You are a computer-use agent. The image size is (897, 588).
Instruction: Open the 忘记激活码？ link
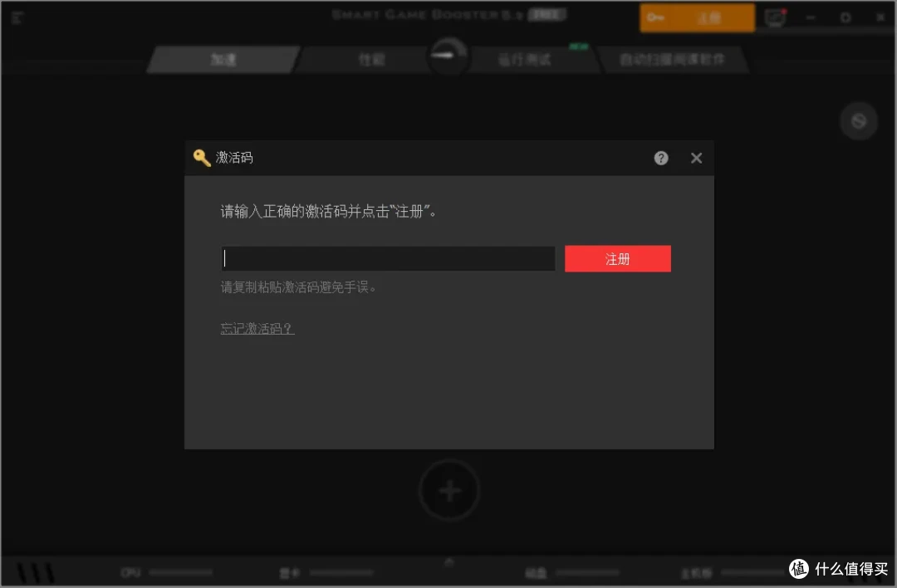tap(257, 328)
